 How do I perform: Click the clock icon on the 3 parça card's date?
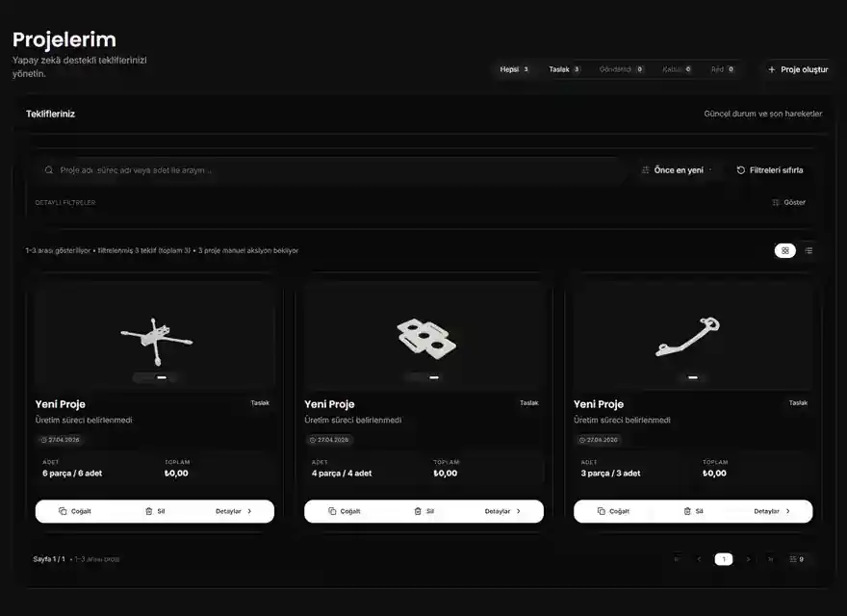point(582,440)
